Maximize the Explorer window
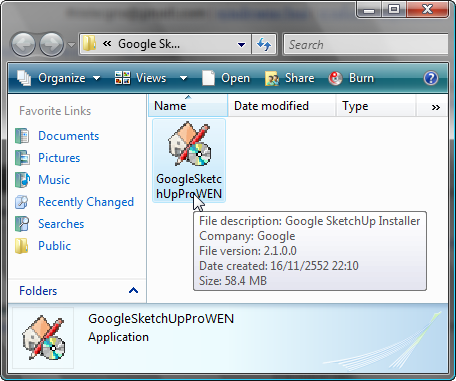 pyautogui.click(x=394, y=9)
